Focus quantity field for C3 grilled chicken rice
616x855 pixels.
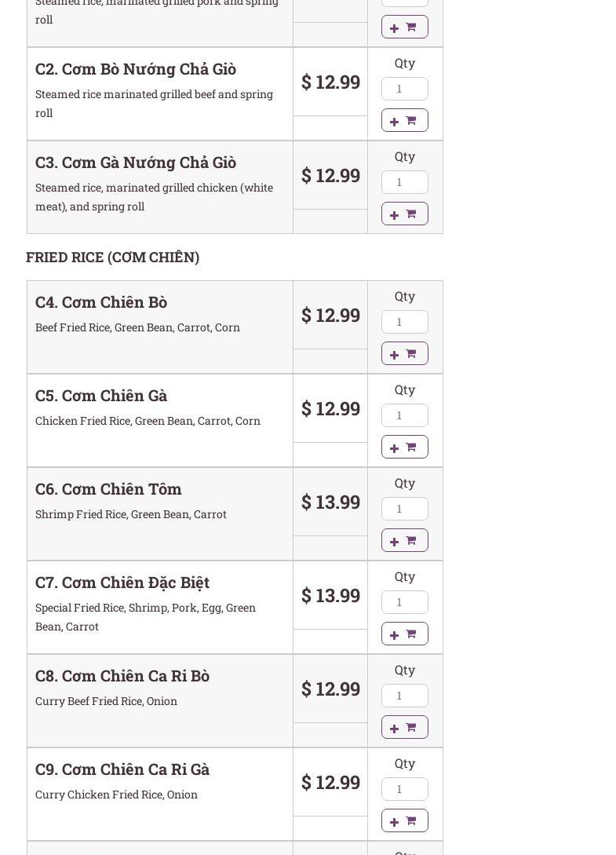[404, 182]
